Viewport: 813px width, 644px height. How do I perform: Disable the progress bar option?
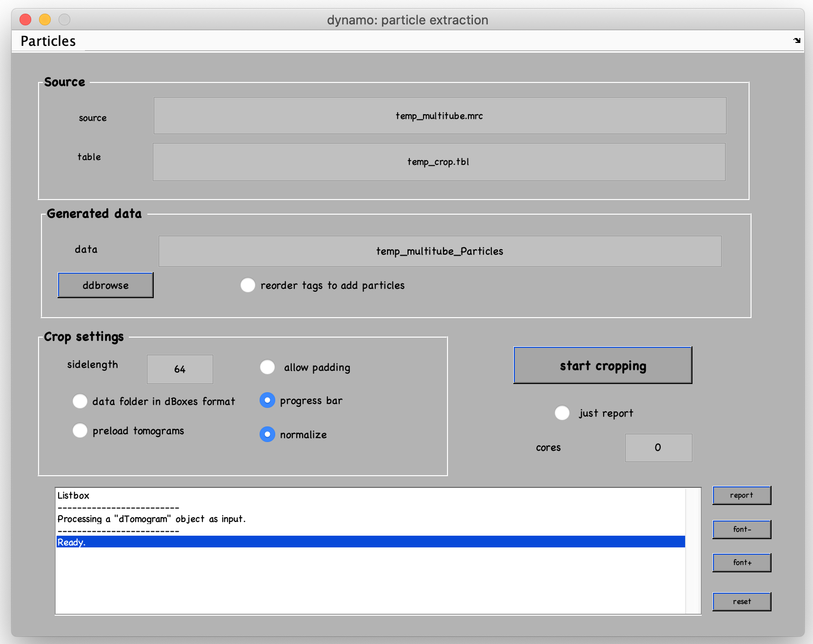point(267,400)
